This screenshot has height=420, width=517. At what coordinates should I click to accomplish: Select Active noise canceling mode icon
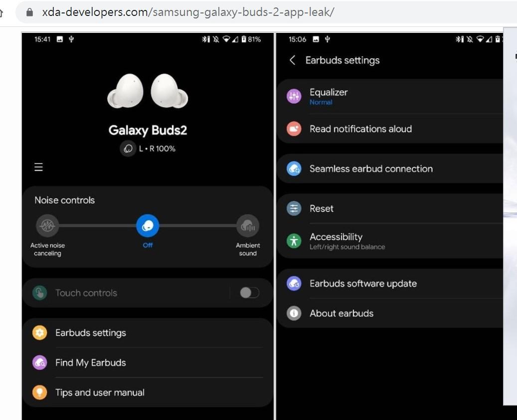[x=47, y=226]
